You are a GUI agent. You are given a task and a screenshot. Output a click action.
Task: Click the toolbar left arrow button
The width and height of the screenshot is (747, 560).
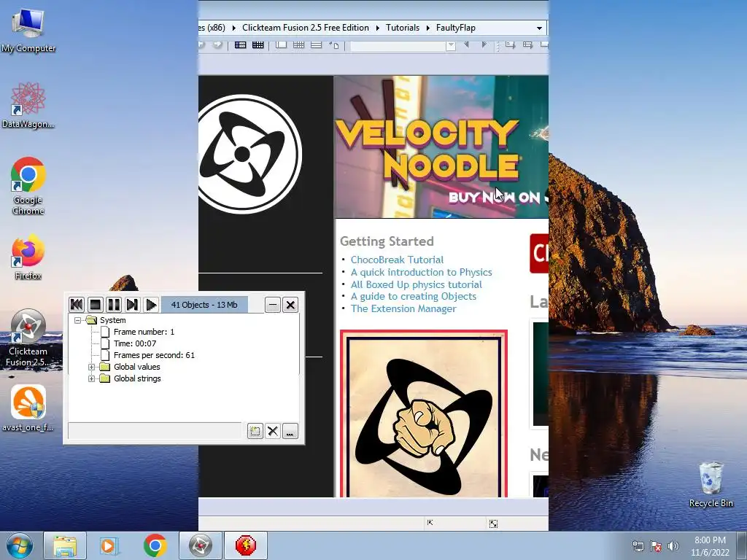click(466, 44)
